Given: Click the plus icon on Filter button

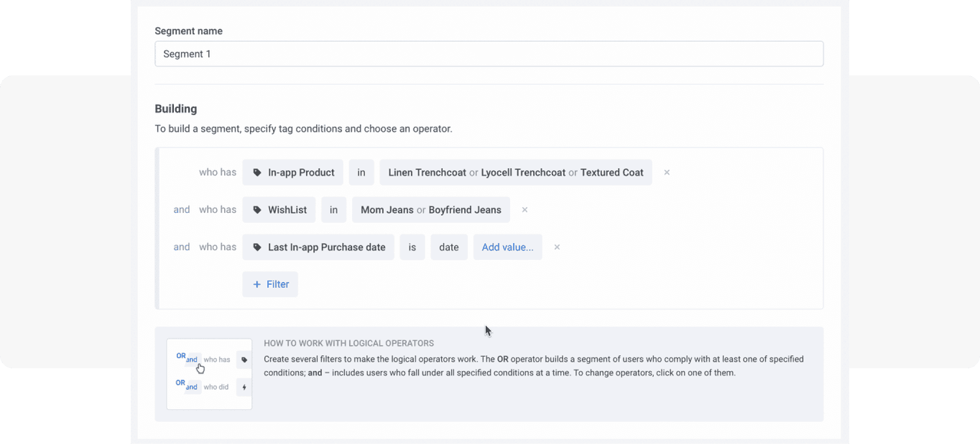Looking at the screenshot, I should [257, 284].
